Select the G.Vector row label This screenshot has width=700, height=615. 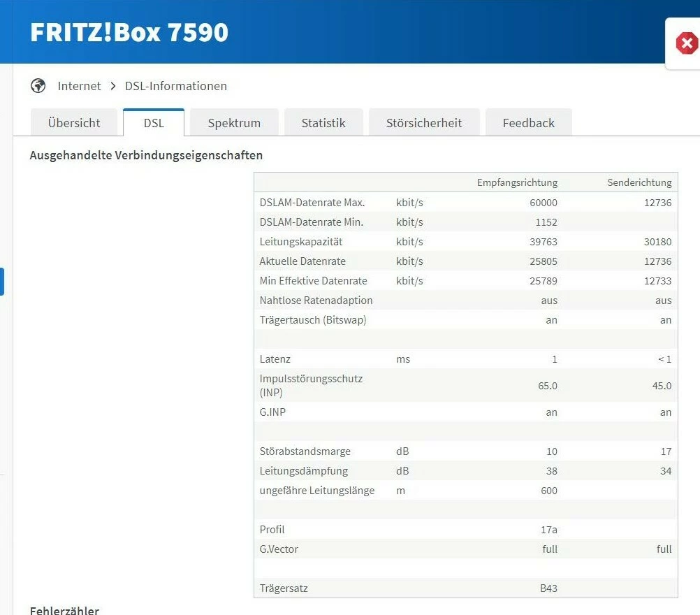click(x=279, y=549)
